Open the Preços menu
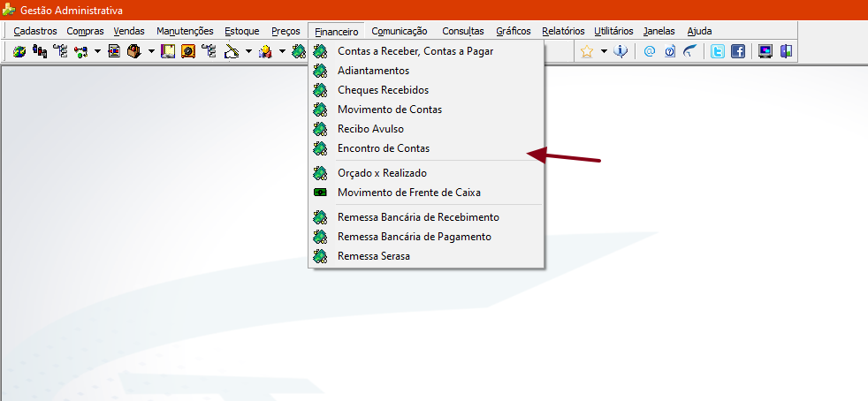The image size is (868, 401). tap(286, 31)
